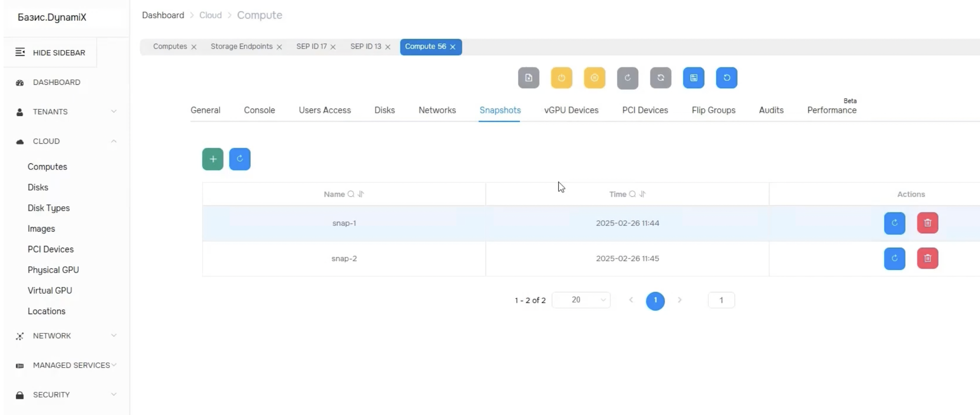Roll back to snap-2 snapshot

pyautogui.click(x=894, y=258)
